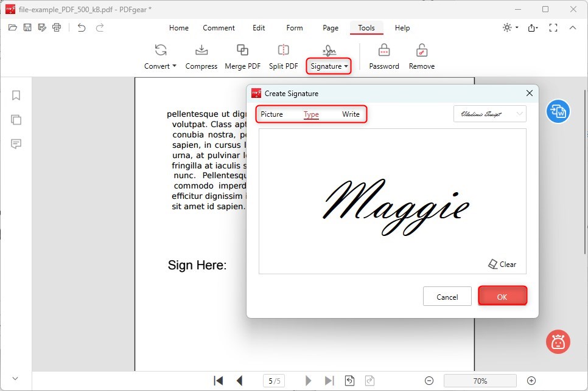Collapse the ribbon with the chevron

point(573,27)
